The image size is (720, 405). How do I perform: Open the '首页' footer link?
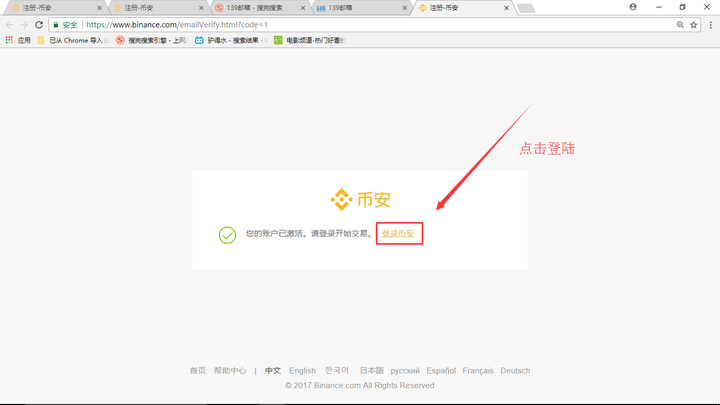pyautogui.click(x=198, y=371)
